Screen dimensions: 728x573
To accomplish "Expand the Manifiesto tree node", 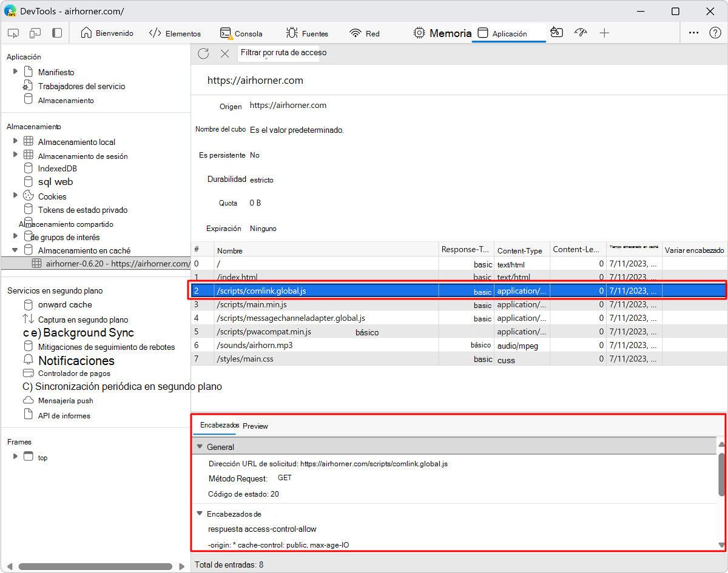I will tap(15, 72).
